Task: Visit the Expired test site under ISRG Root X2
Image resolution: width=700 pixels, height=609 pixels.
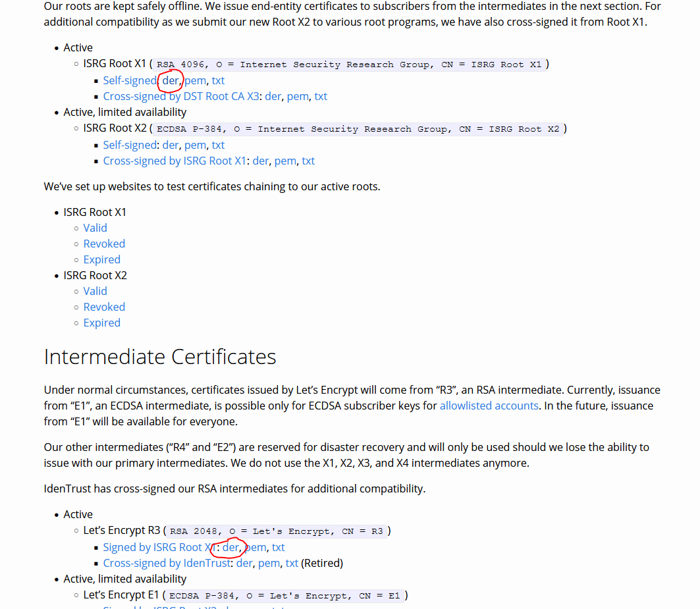Action: [102, 323]
